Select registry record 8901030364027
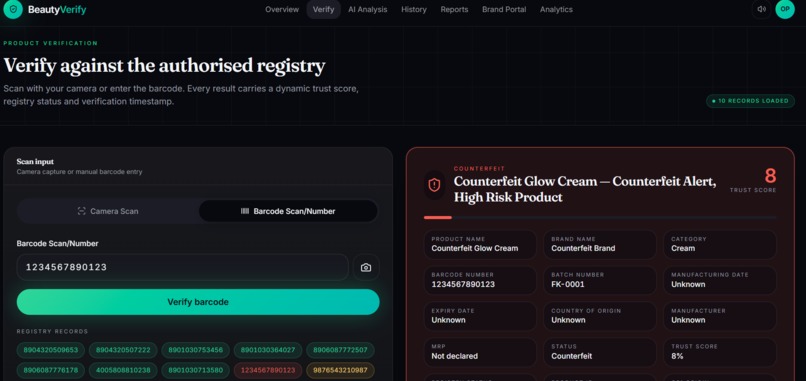Image resolution: width=806 pixels, height=381 pixels. point(268,350)
